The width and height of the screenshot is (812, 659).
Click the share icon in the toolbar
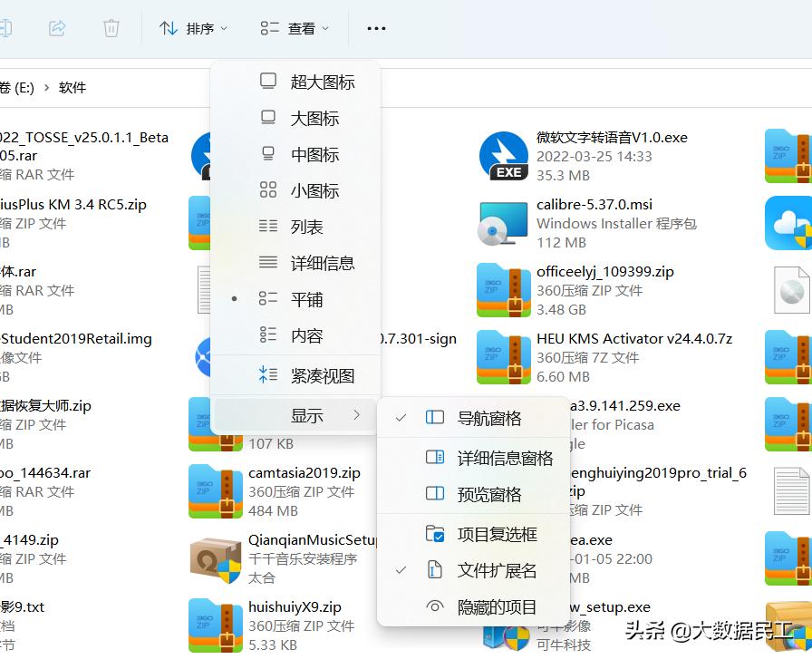57,28
